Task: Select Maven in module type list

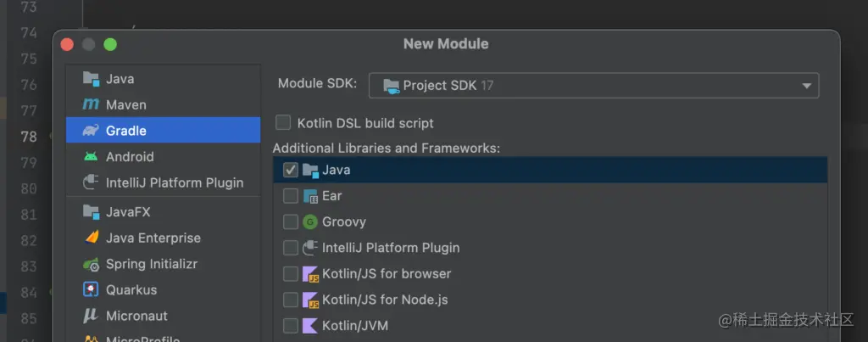Action: coord(164,104)
